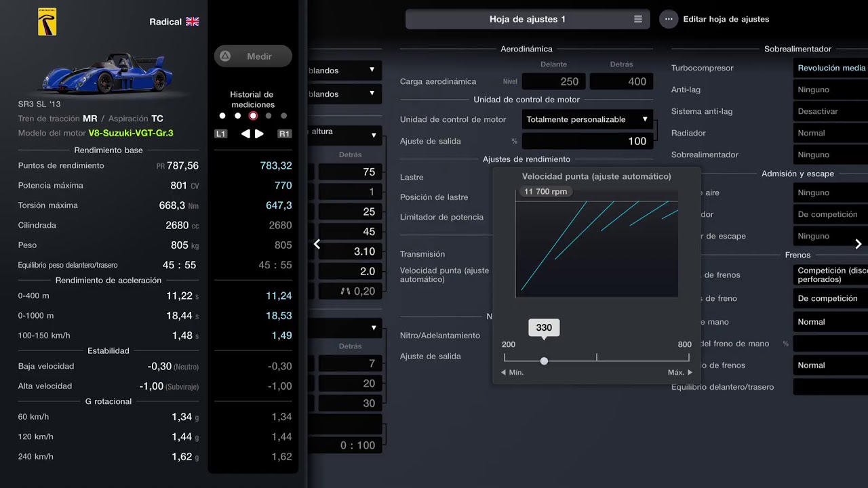Open Sobrealimentador Ninguno setting
The width and height of the screenshot is (868, 488).
click(x=831, y=155)
